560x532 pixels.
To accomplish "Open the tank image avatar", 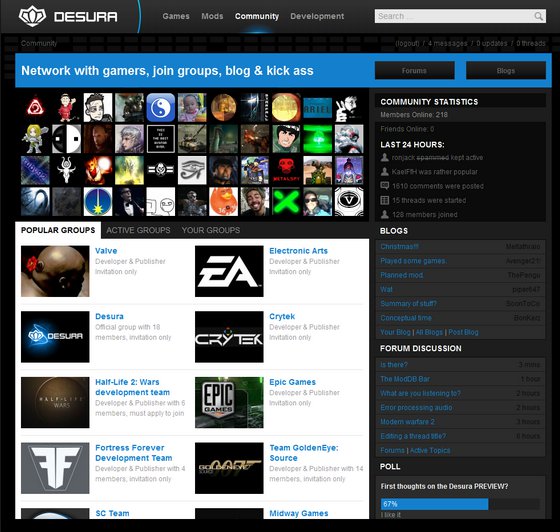I will point(192,139).
